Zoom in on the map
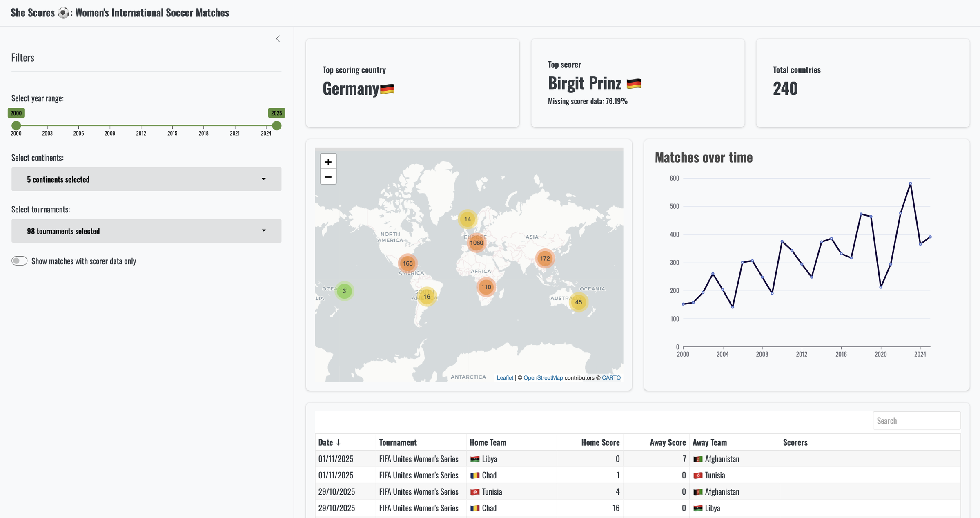 pos(328,162)
